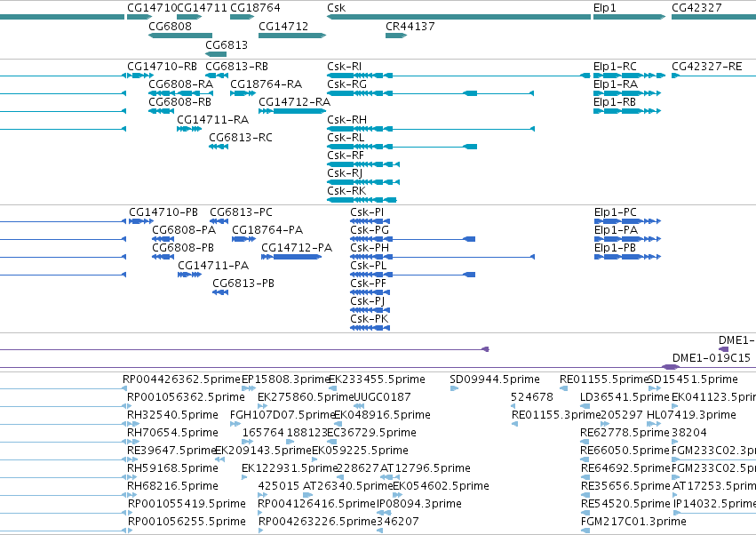Select the CG14711 gene label
This screenshot has height=535, width=756.
[202, 8]
